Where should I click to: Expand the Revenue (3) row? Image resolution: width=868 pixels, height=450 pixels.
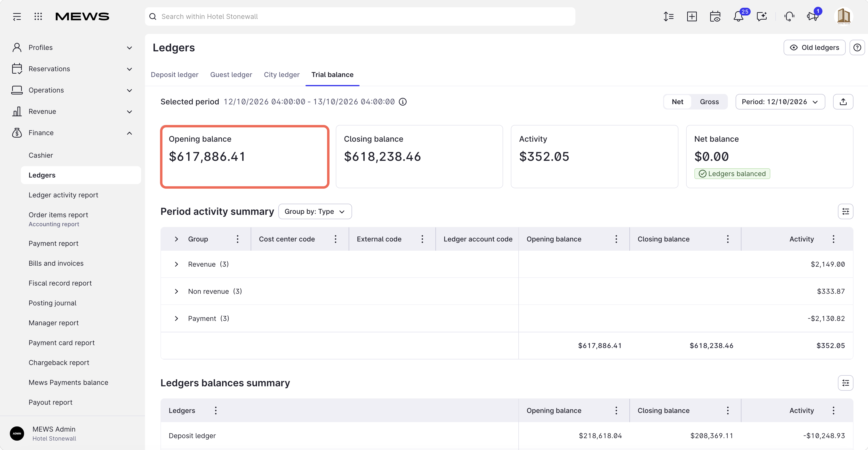176,264
